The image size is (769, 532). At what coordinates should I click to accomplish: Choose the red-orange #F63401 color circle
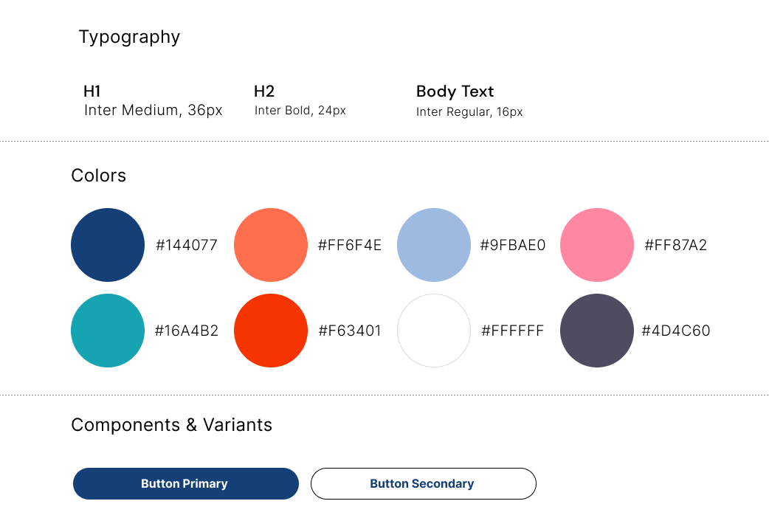tap(271, 331)
